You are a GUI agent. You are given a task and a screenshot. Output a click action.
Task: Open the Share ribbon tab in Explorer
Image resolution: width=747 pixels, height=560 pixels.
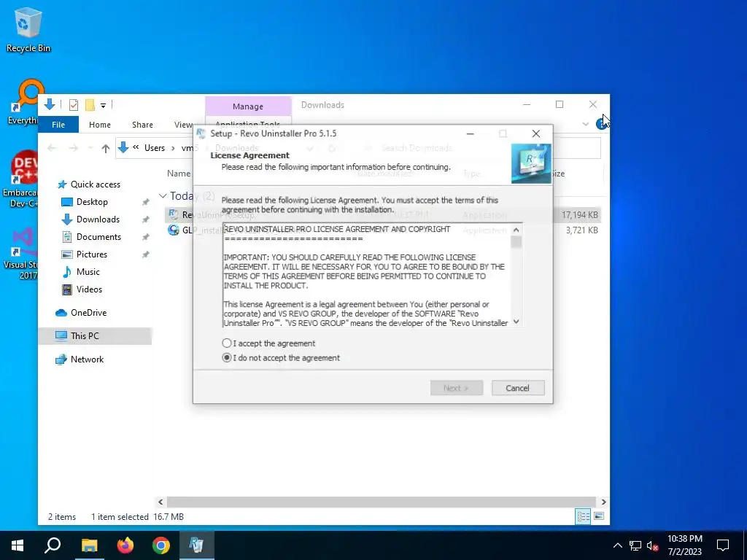[x=142, y=125]
